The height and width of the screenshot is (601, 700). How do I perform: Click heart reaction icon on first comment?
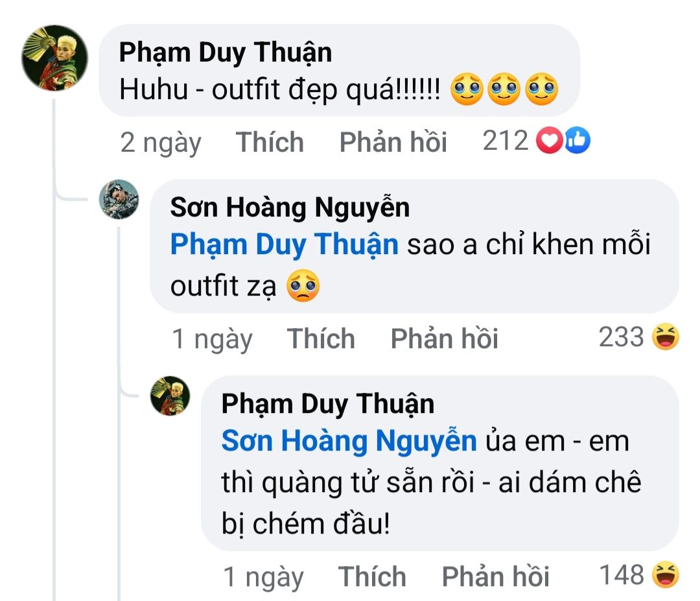click(x=548, y=141)
